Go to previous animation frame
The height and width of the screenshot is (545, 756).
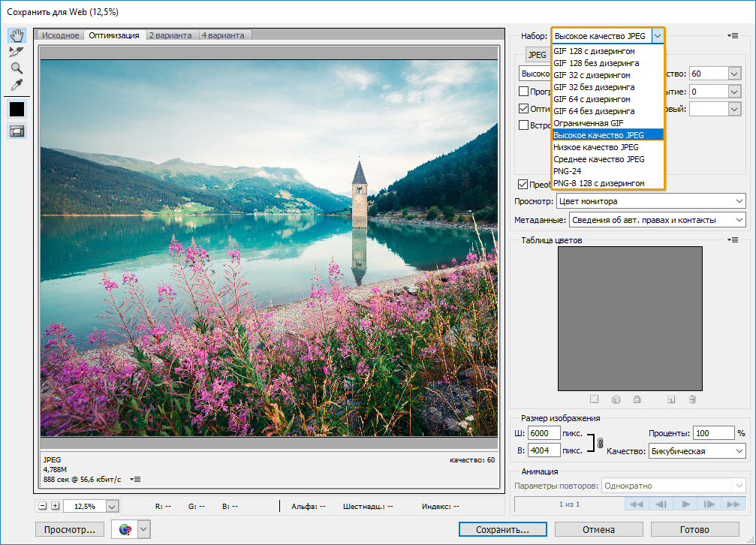(661, 504)
